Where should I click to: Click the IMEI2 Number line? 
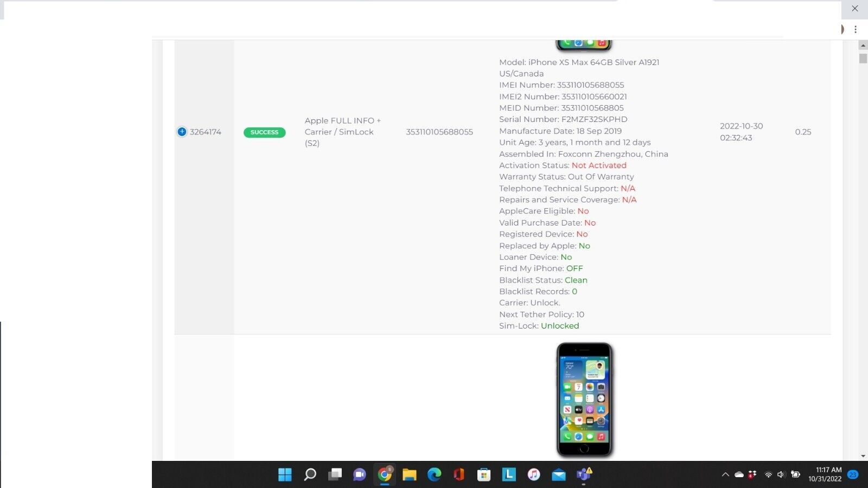(563, 97)
